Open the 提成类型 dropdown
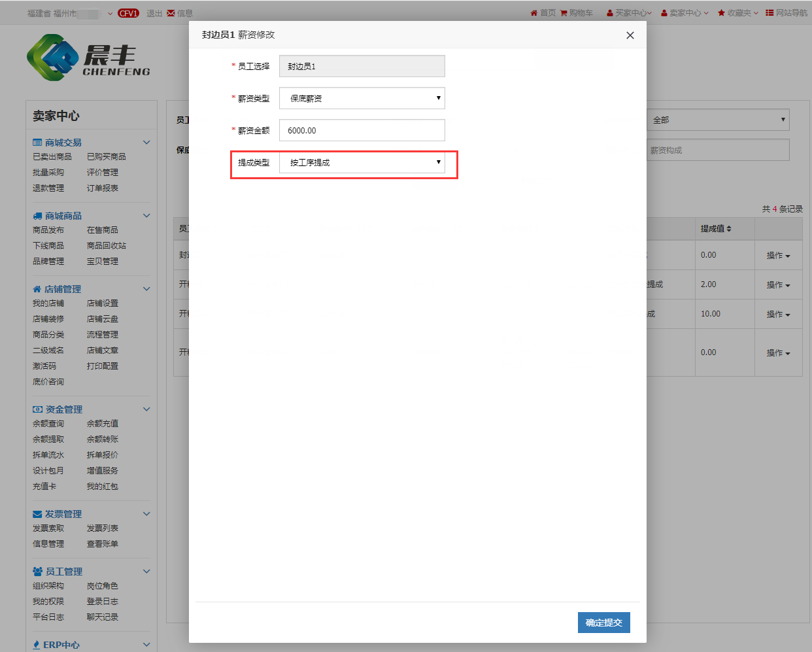Viewport: 812px width, 652px height. (362, 163)
